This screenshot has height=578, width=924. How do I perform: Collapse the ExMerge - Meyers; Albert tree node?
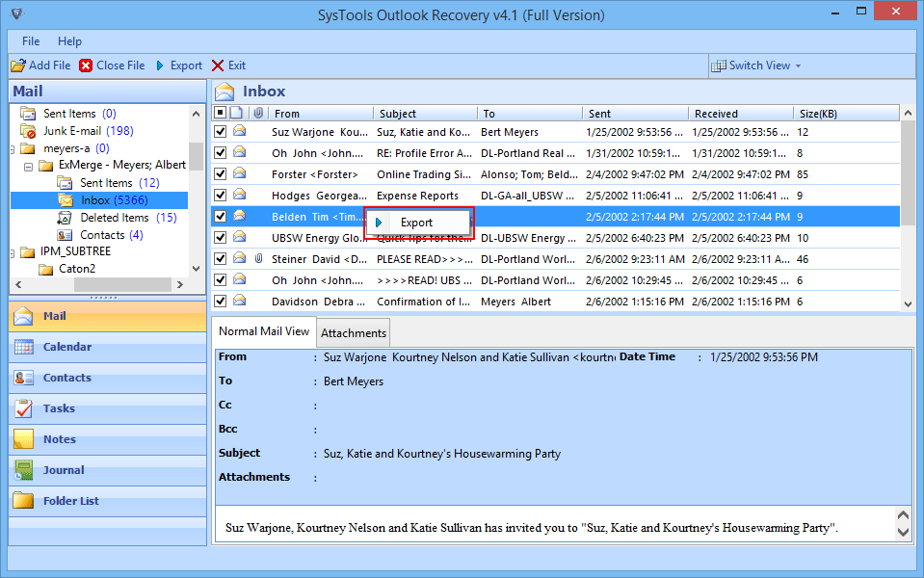[28, 166]
